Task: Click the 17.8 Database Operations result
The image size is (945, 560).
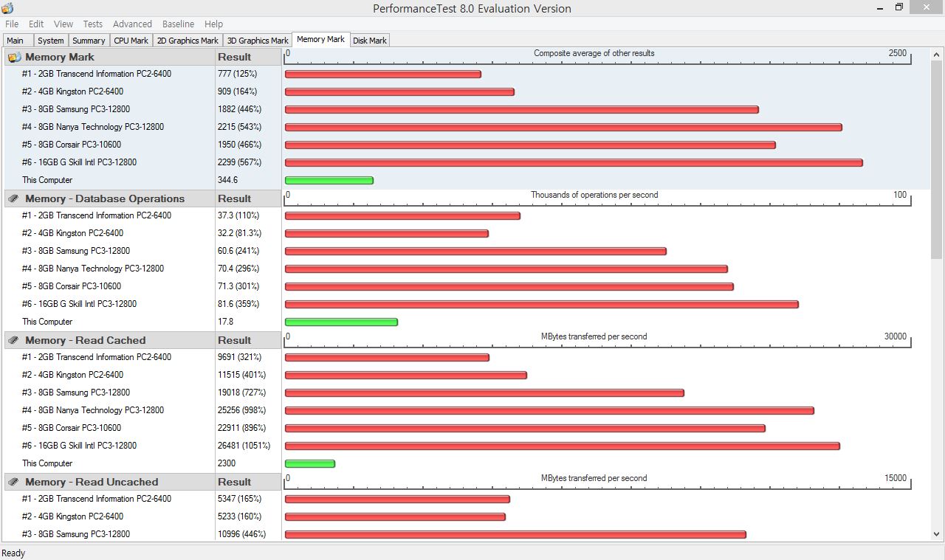Action: 225,322
